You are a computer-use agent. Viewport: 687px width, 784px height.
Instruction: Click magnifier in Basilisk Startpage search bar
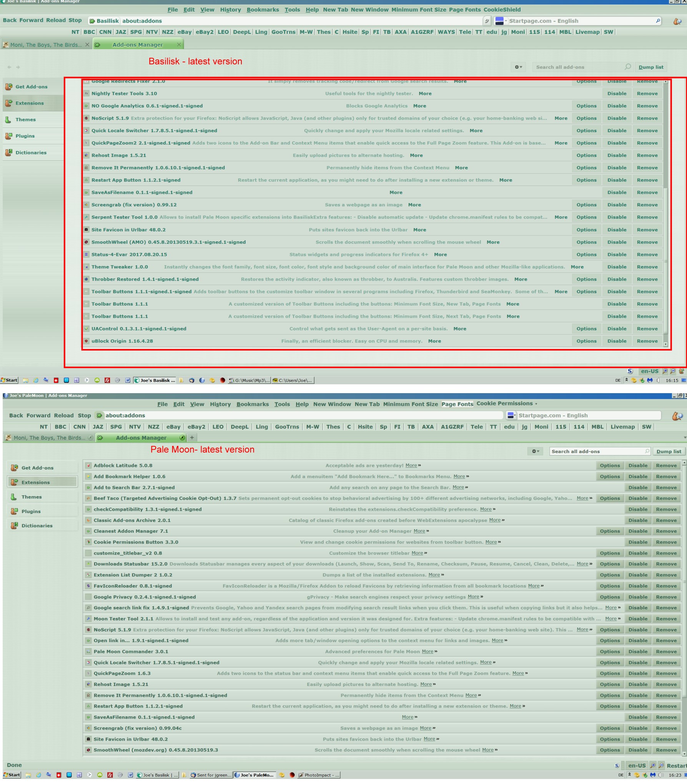point(658,21)
